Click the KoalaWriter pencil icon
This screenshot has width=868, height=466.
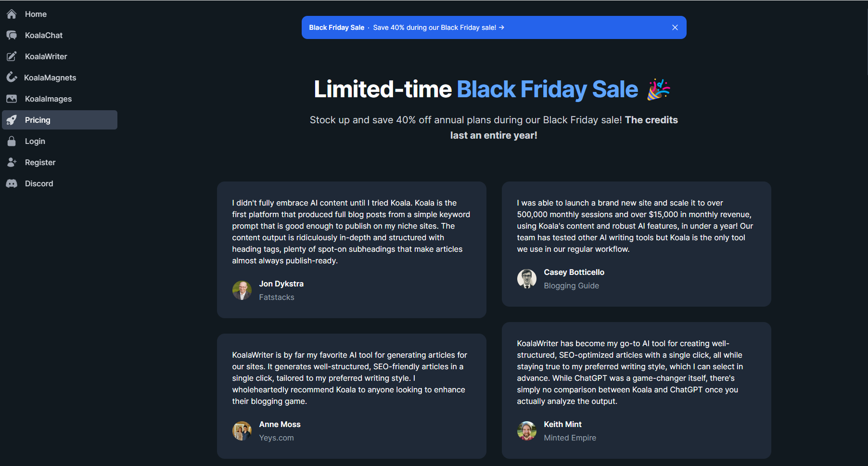[12, 57]
